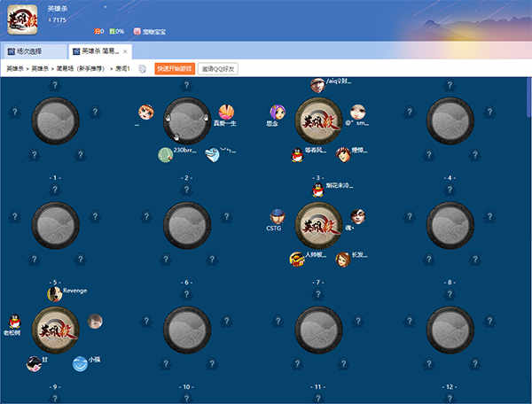Click the active 英雄杀 table 3 center emblem
532x404 pixels.
coord(318,121)
